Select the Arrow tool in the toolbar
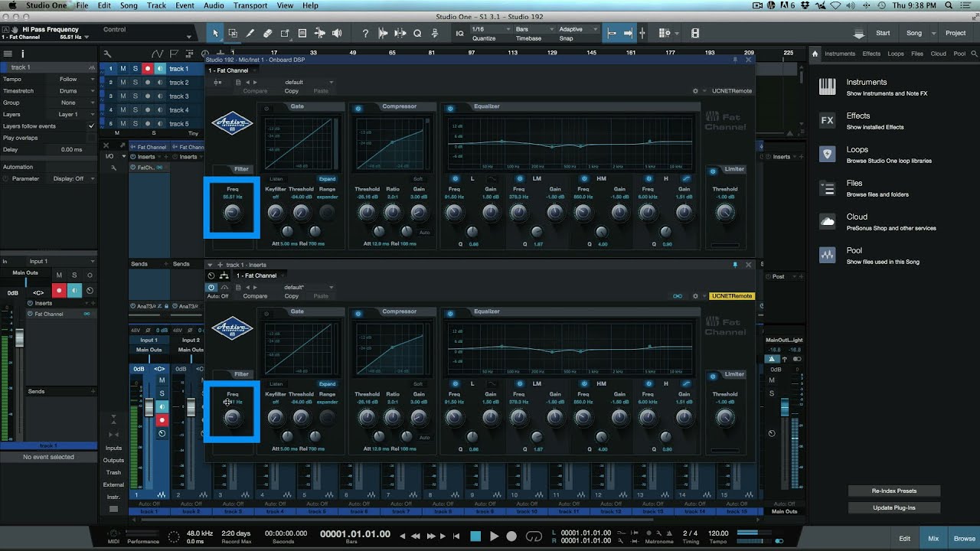Image resolution: width=980 pixels, height=551 pixels. (x=216, y=34)
